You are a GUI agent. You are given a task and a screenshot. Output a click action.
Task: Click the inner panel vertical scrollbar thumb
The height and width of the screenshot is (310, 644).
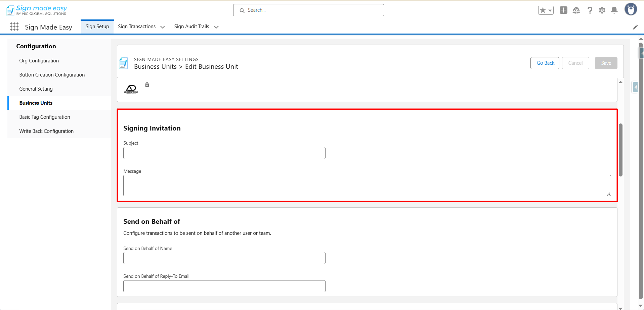pyautogui.click(x=620, y=150)
